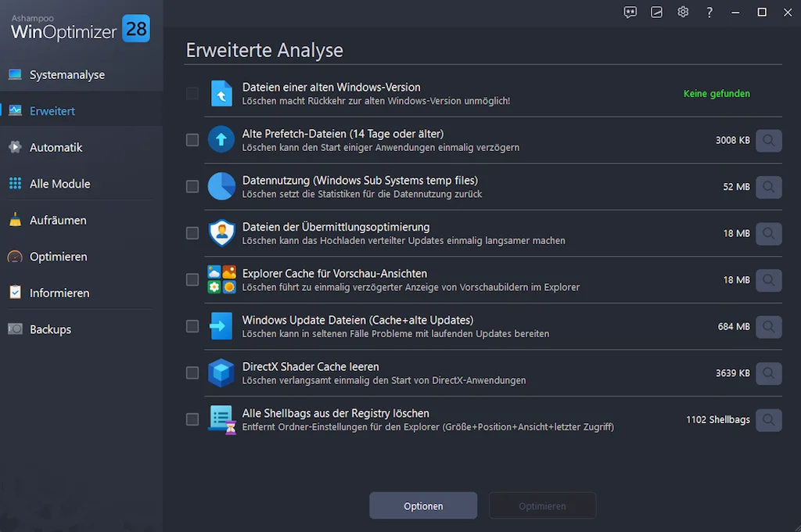Open the settings gear icon

click(683, 12)
